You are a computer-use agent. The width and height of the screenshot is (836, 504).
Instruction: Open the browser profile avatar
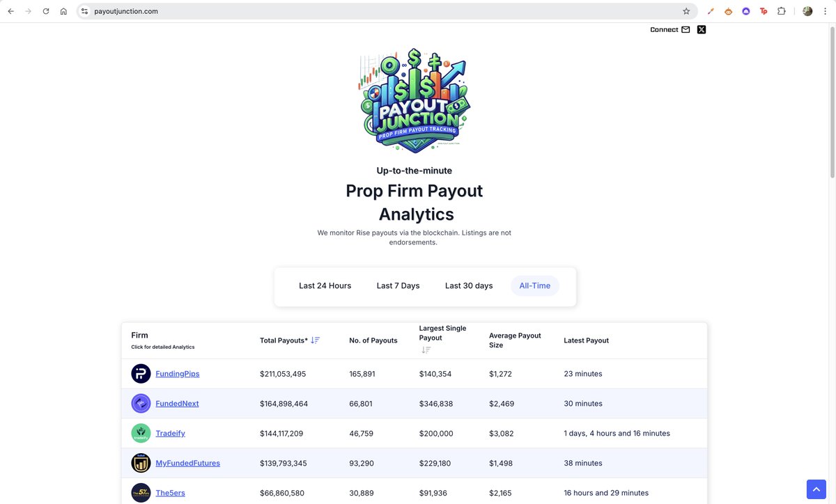coord(807,11)
